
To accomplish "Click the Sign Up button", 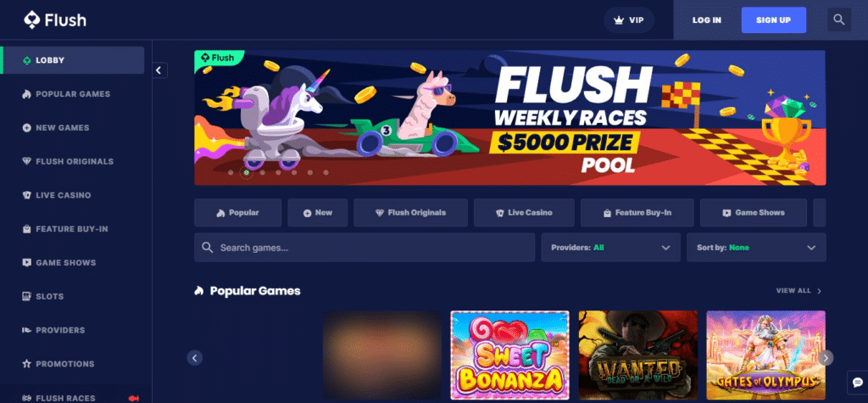I will pyautogui.click(x=773, y=20).
